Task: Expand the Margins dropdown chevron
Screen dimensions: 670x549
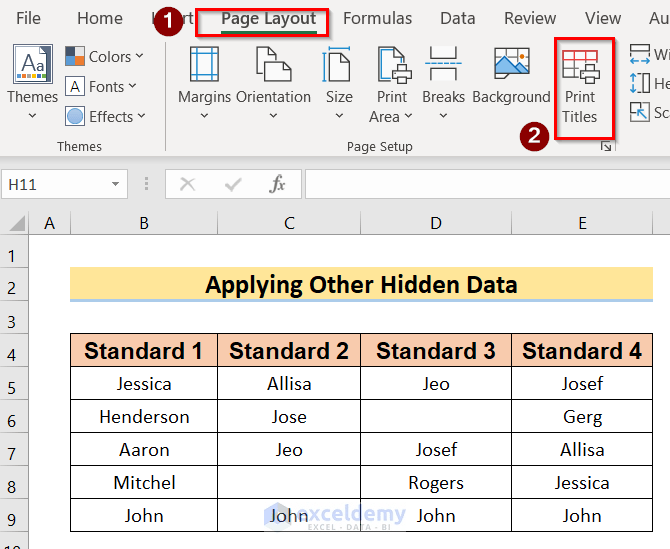Action: [x=204, y=116]
